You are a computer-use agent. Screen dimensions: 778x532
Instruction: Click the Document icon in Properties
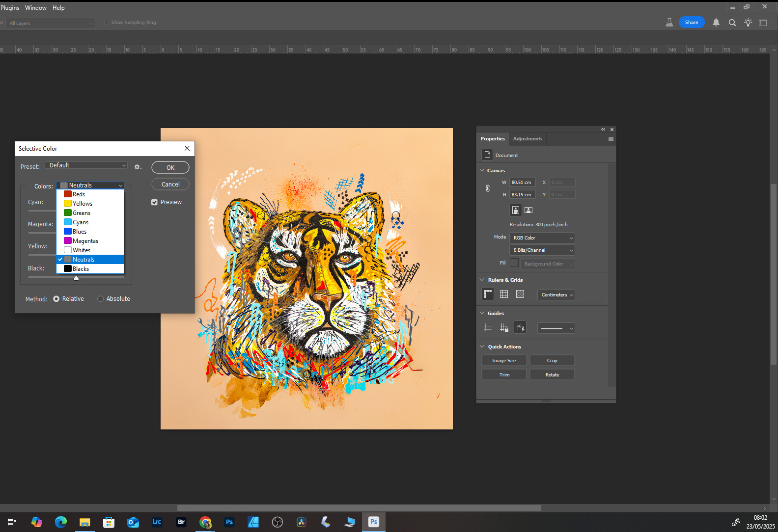pyautogui.click(x=487, y=155)
